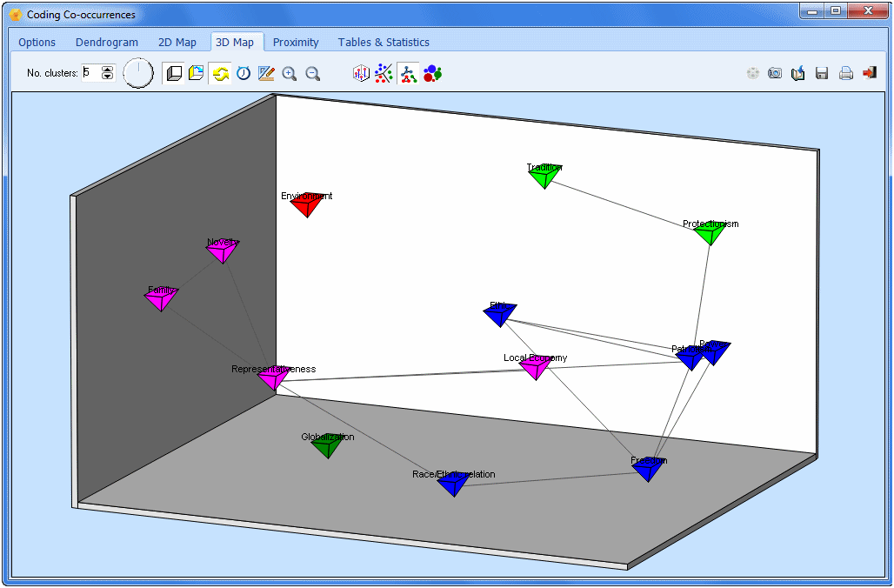Viewport: 894px width, 588px height.
Task: Click the No. clusters input field
Action: coord(90,73)
